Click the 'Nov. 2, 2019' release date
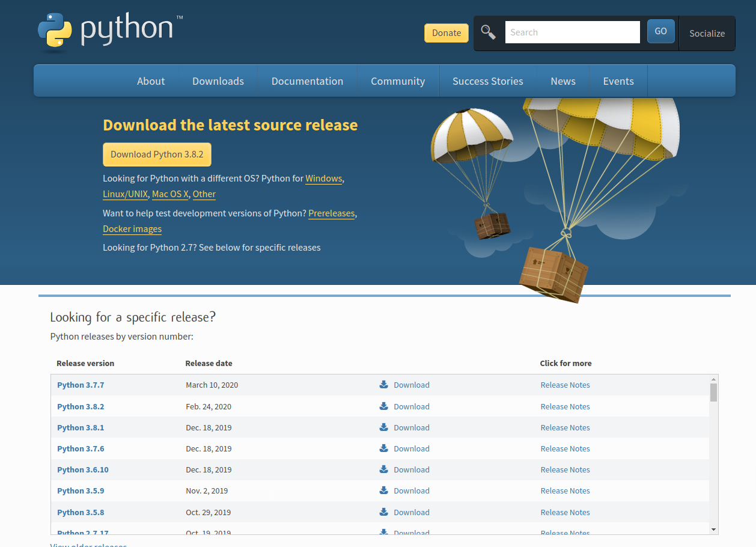 [x=207, y=490]
